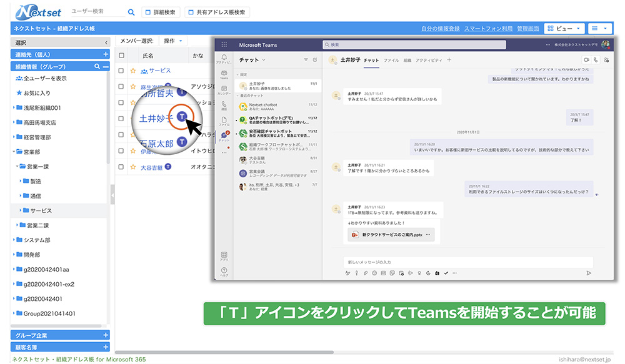The height and width of the screenshot is (364, 625).
Task: Select the g2020042401-ex2 folder
Action: (x=49, y=284)
